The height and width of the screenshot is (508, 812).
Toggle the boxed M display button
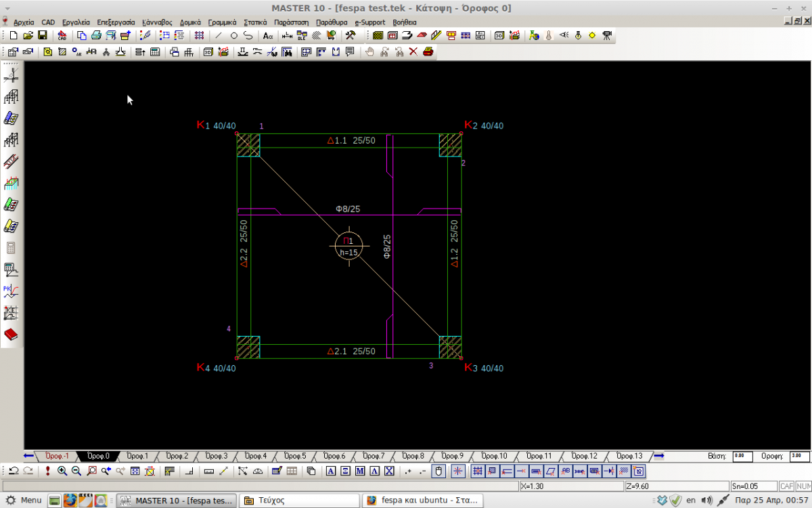click(360, 471)
